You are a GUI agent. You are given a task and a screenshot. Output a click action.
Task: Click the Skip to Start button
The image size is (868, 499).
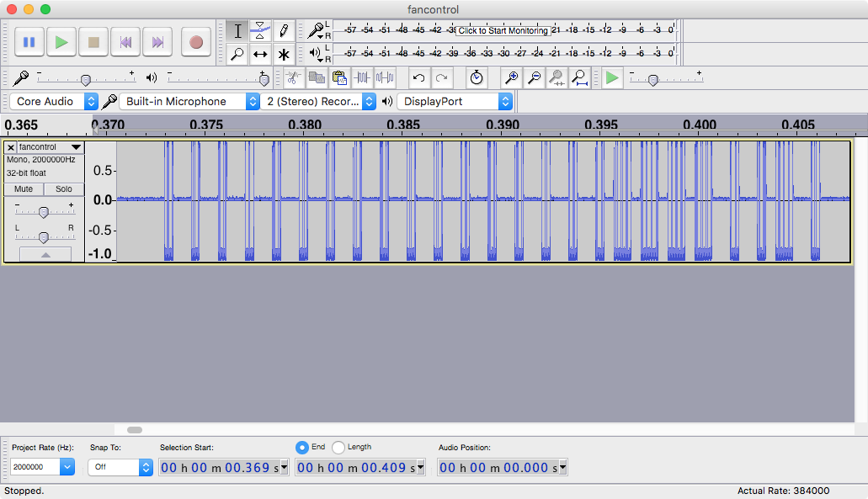pos(126,42)
